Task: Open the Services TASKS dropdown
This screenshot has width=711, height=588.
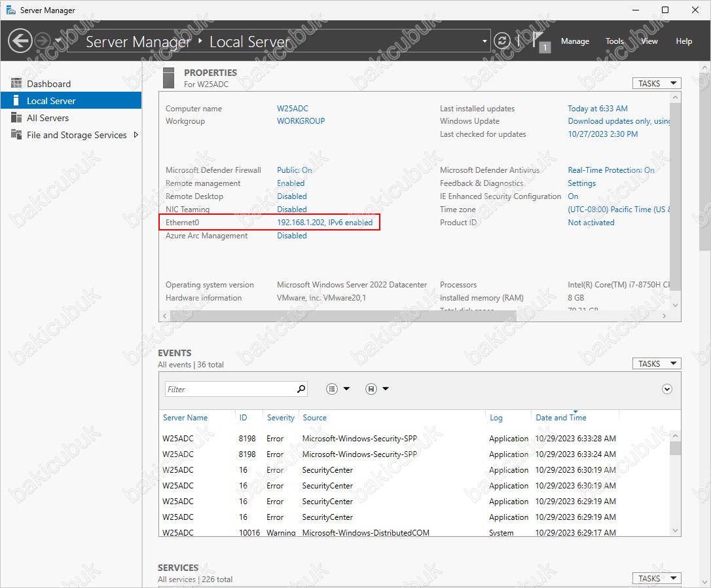Action: 657,578
